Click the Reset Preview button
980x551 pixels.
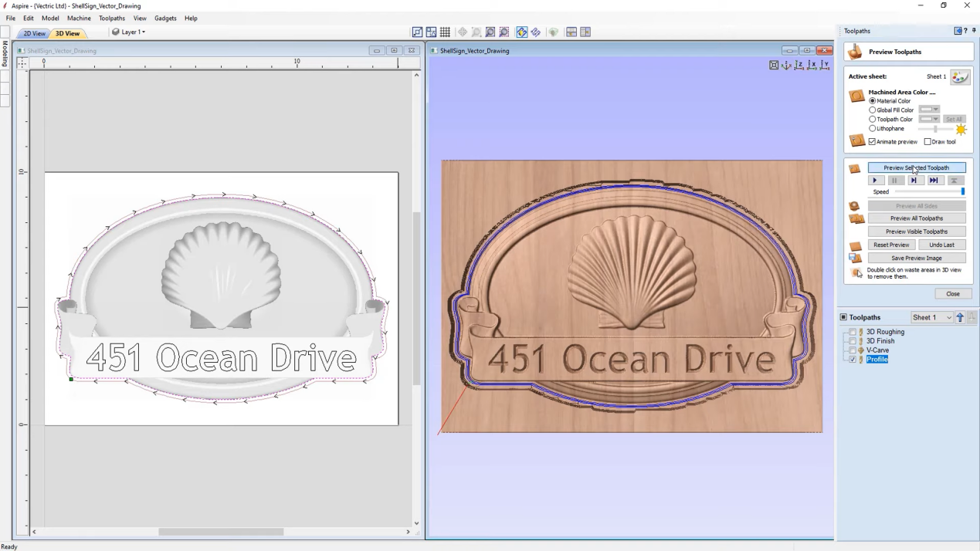(x=891, y=245)
